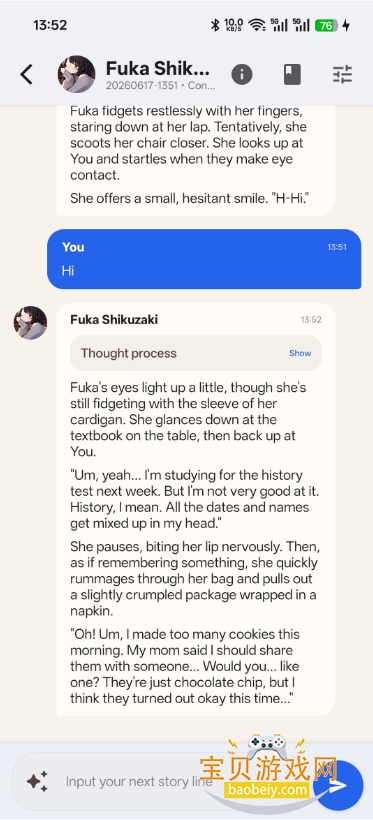Image resolution: width=373 pixels, height=820 pixels.
Task: Tap Fuka's avatar in the header
Action: click(76, 74)
